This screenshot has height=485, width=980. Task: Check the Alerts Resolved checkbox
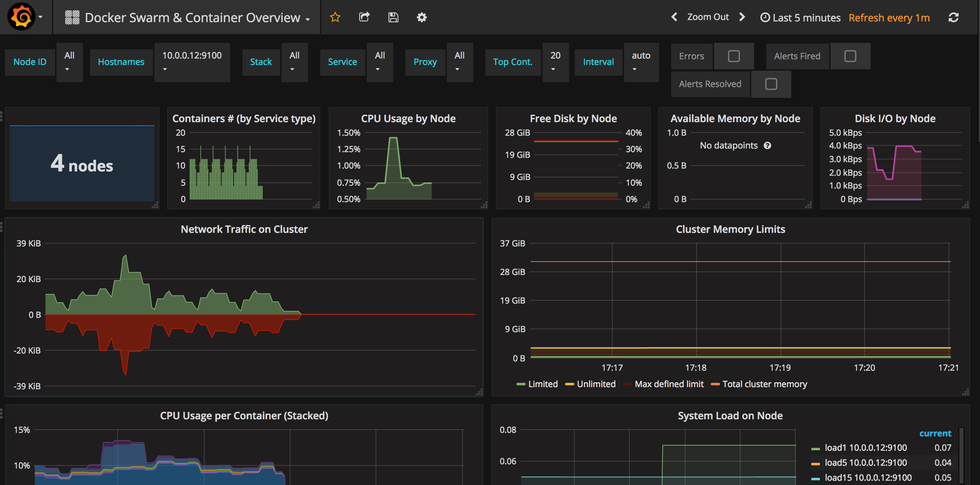tap(771, 84)
